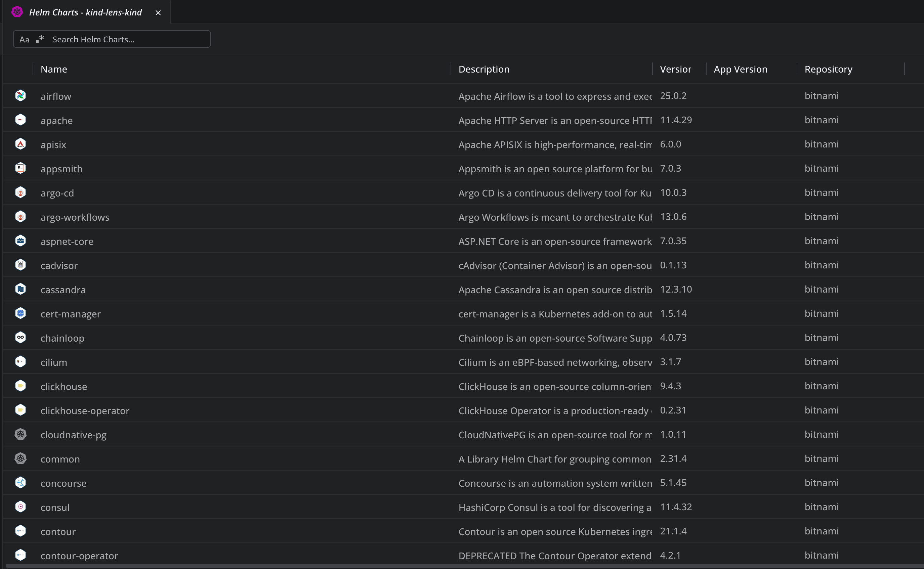Sort charts by the Name column header
This screenshot has width=924, height=569.
click(54, 69)
